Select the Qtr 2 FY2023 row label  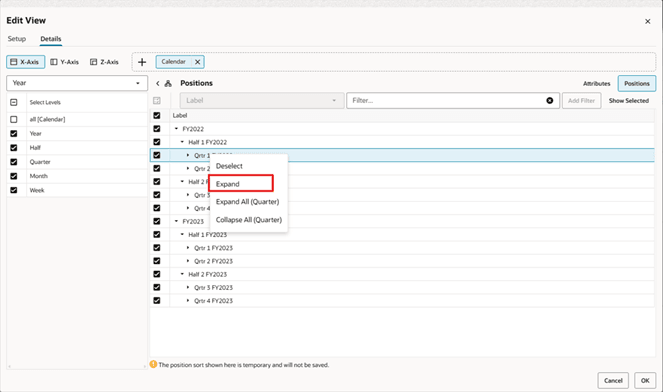214,261
